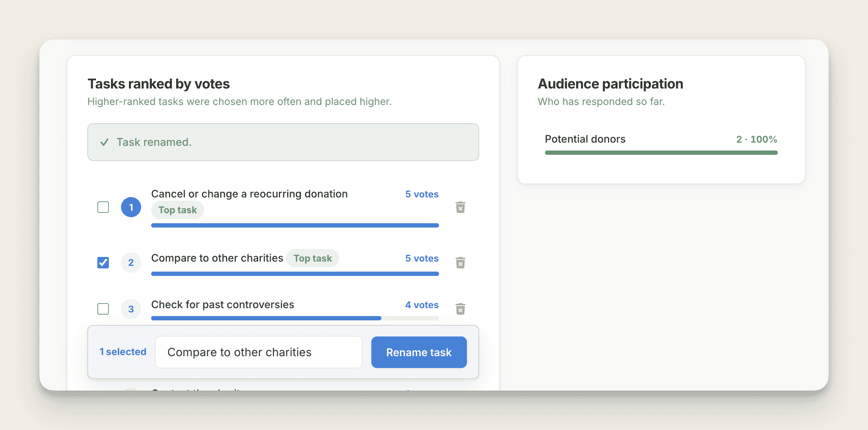Delete the 'Check for past controversies' task
The width and height of the screenshot is (868, 430).
tap(460, 309)
